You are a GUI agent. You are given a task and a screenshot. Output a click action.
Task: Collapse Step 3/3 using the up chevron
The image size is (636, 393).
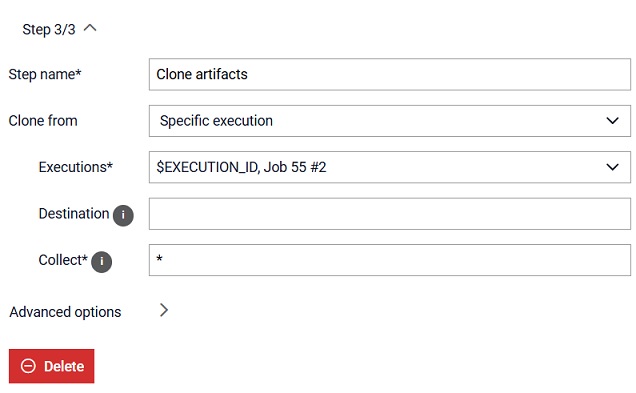click(x=90, y=28)
